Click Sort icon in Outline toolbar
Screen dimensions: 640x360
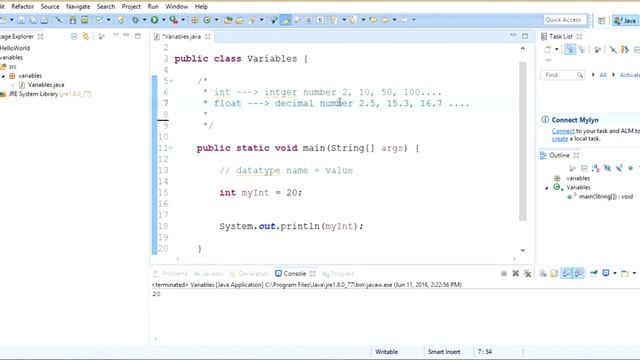pyautogui.click(x=596, y=168)
